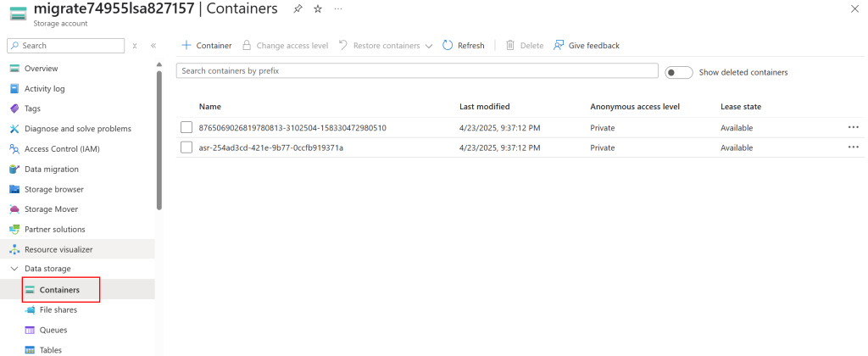The height and width of the screenshot is (356, 868).
Task: Click the storage account icon beside the title
Action: pos(19,14)
